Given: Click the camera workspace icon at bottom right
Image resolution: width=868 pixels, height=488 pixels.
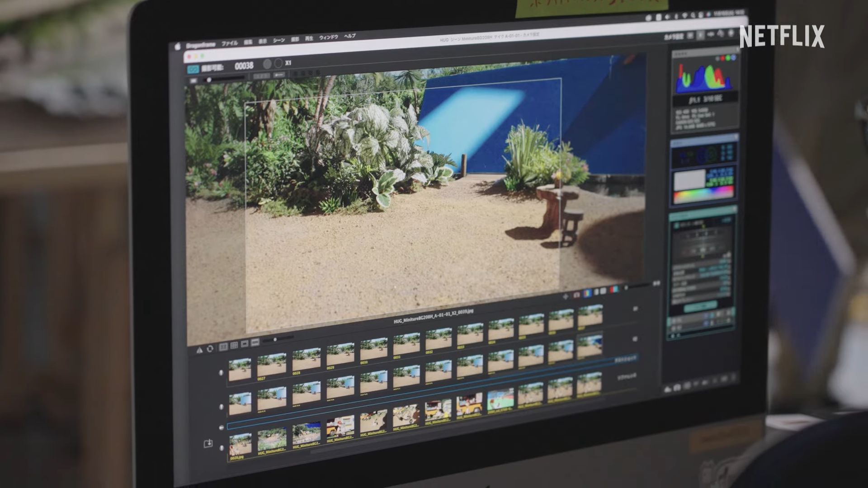Looking at the screenshot, I should pos(677,387).
